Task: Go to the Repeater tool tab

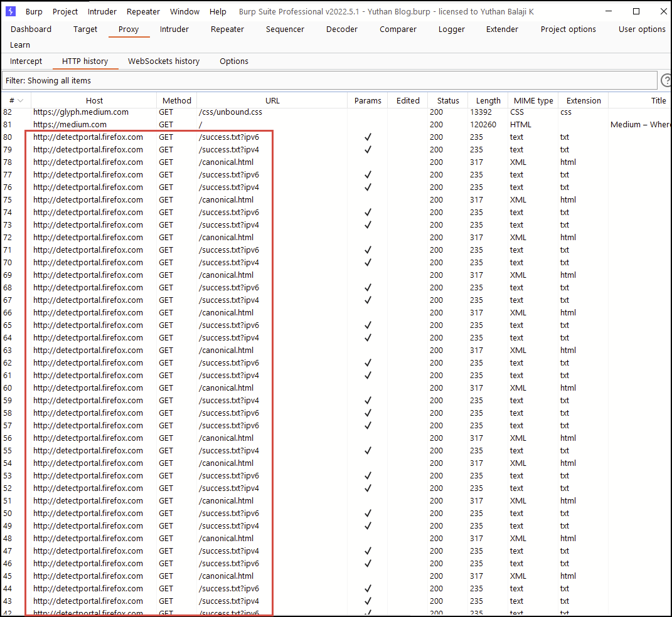Action: point(227,29)
